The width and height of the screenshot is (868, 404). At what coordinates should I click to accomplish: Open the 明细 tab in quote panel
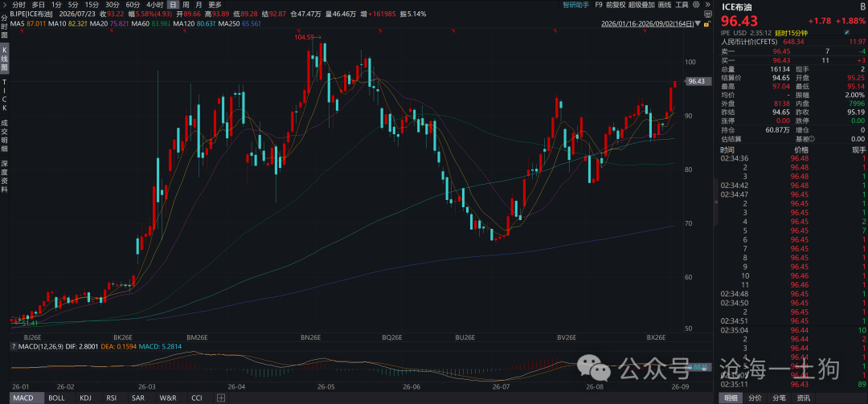731,398
